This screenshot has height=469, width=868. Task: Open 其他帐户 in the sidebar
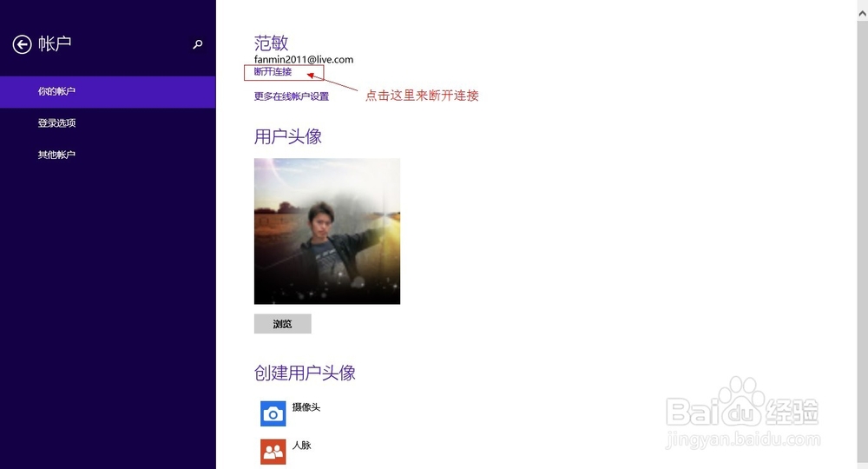[108, 155]
